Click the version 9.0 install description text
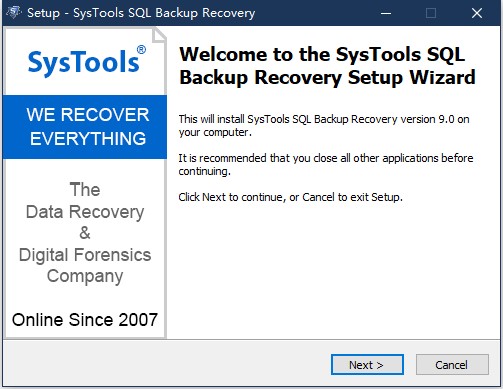This screenshot has height=389, width=503. click(324, 126)
